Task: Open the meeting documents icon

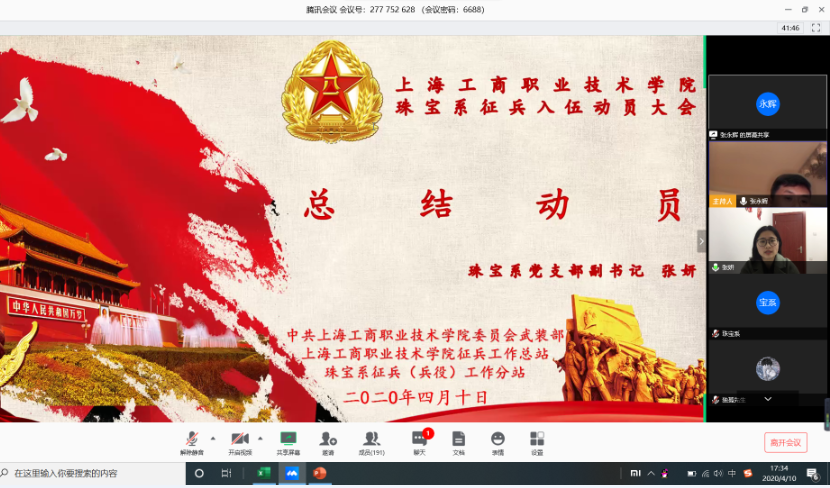Action: coord(458,440)
